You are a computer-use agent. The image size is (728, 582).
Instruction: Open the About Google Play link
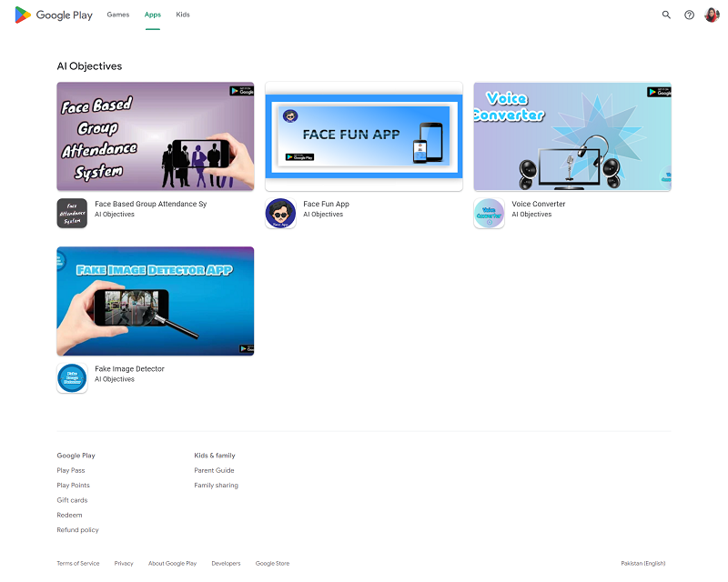173,564
